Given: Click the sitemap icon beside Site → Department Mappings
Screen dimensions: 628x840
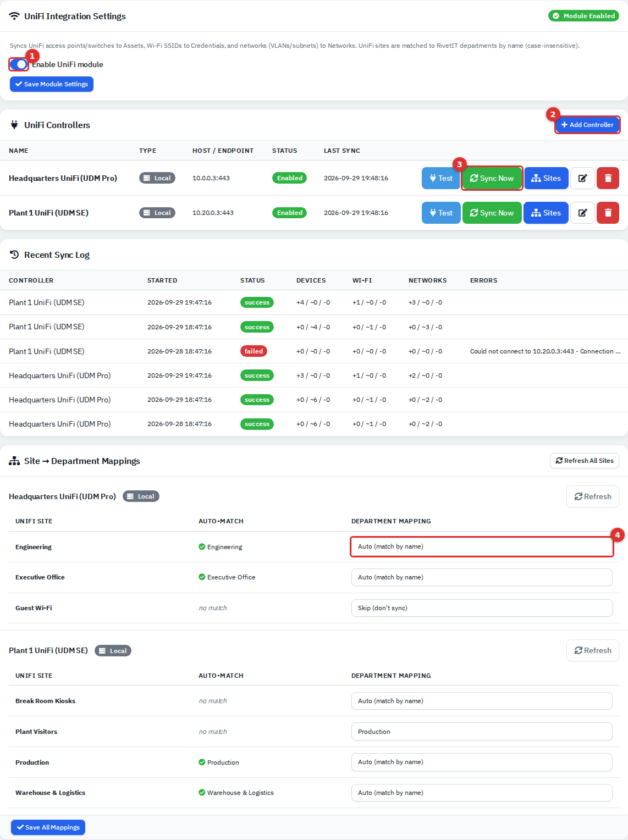Looking at the screenshot, I should 14,461.
